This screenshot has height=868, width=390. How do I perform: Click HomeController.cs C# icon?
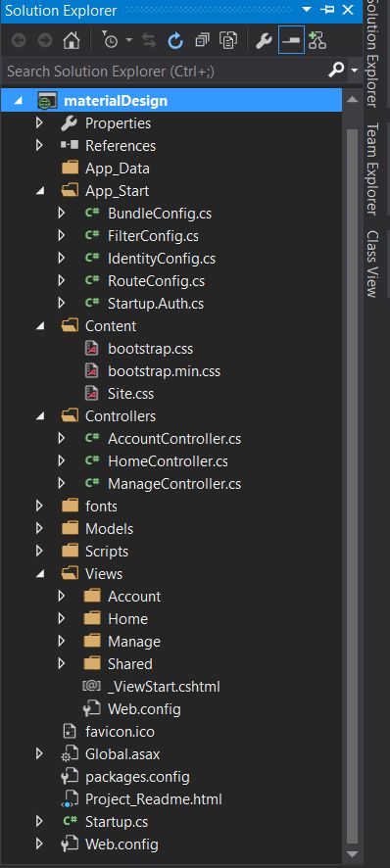92,461
